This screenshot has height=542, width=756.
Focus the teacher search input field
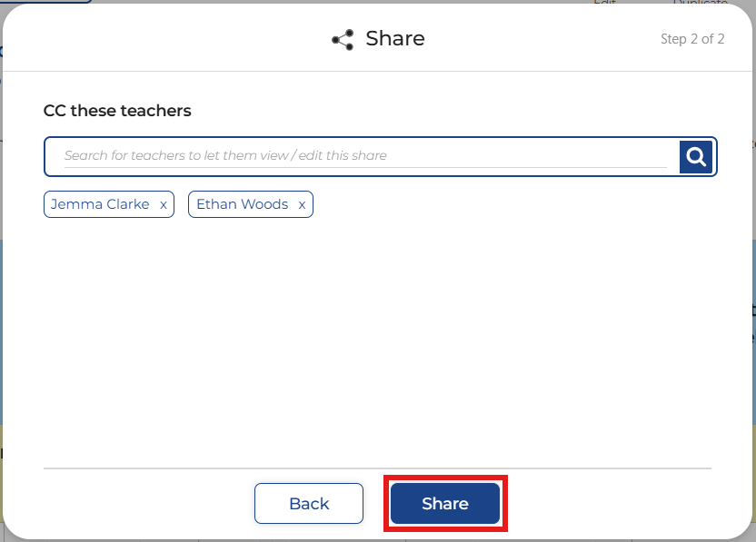(363, 156)
